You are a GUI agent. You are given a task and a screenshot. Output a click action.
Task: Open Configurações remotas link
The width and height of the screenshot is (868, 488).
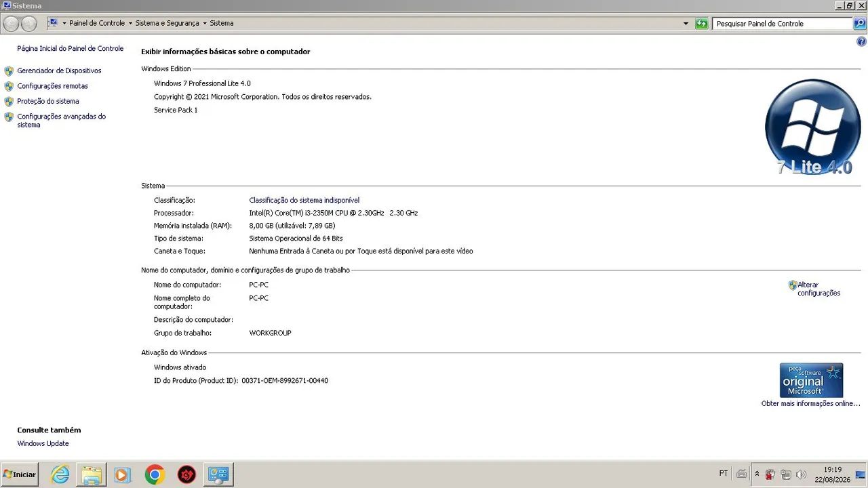click(52, 87)
